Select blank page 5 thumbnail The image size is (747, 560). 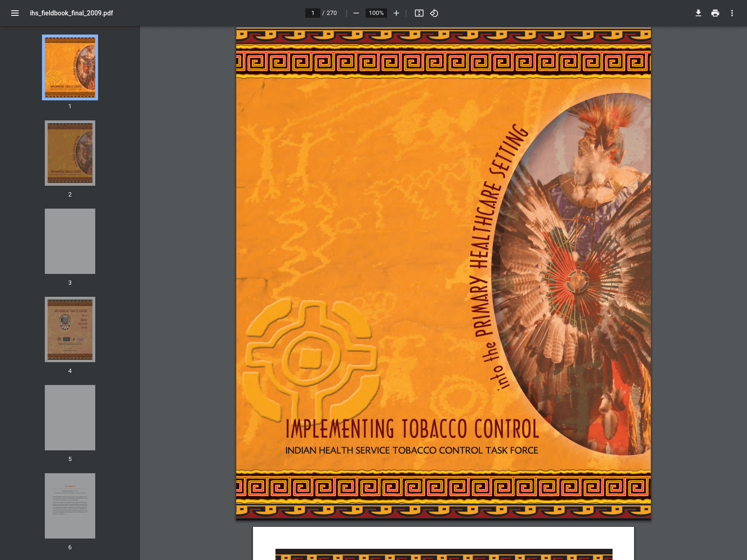pyautogui.click(x=70, y=418)
